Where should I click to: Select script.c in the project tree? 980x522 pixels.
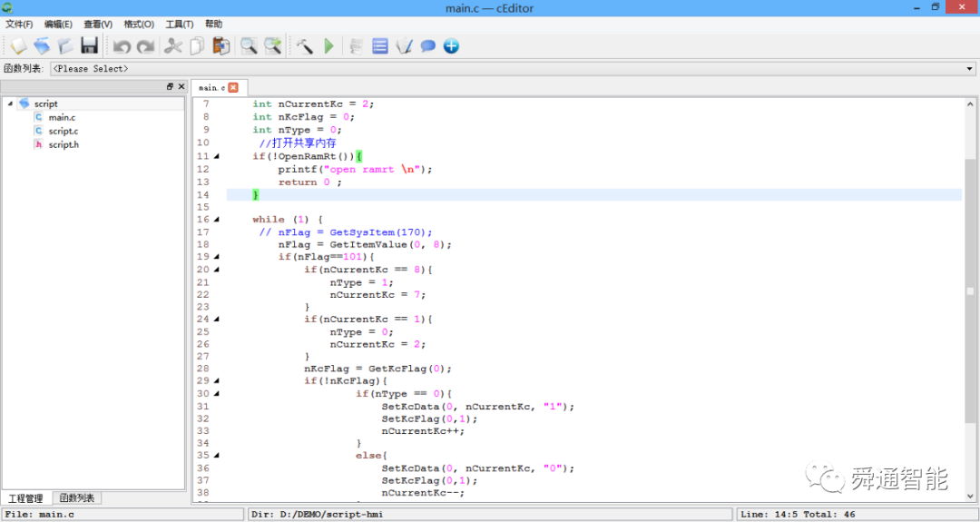pos(64,132)
